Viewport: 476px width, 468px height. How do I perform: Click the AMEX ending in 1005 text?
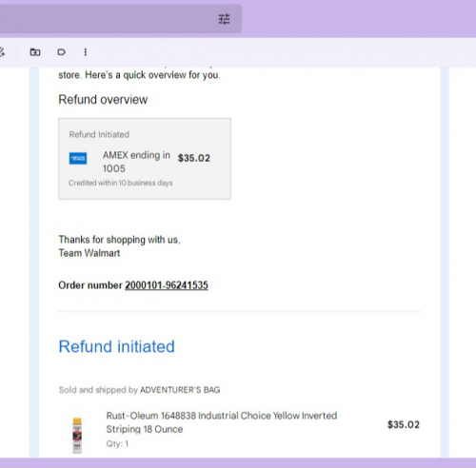tap(136, 162)
